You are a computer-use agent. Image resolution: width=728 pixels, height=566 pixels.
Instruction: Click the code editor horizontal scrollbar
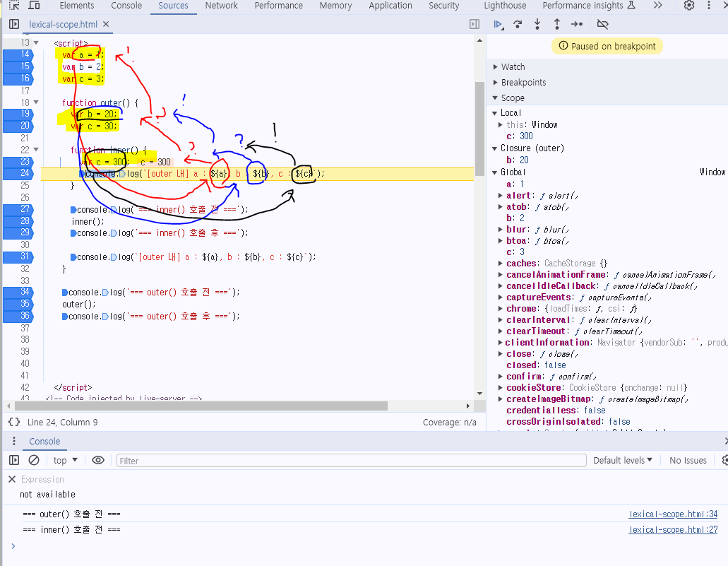coord(201,406)
